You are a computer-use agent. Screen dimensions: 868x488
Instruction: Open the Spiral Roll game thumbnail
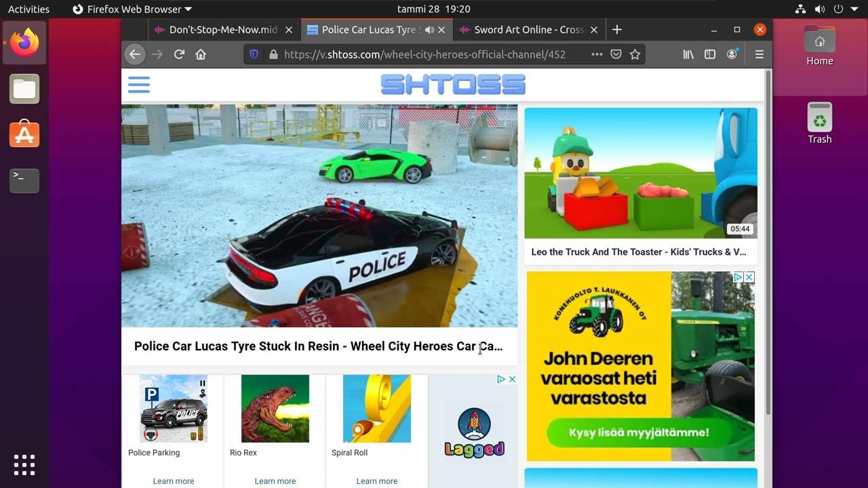click(x=377, y=409)
